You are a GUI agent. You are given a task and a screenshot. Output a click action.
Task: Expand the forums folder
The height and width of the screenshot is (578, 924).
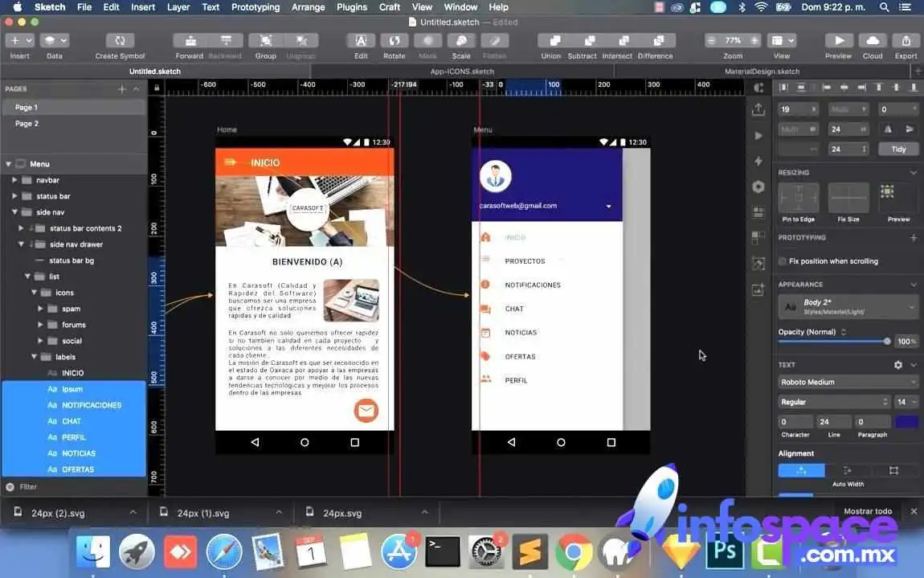tap(40, 325)
